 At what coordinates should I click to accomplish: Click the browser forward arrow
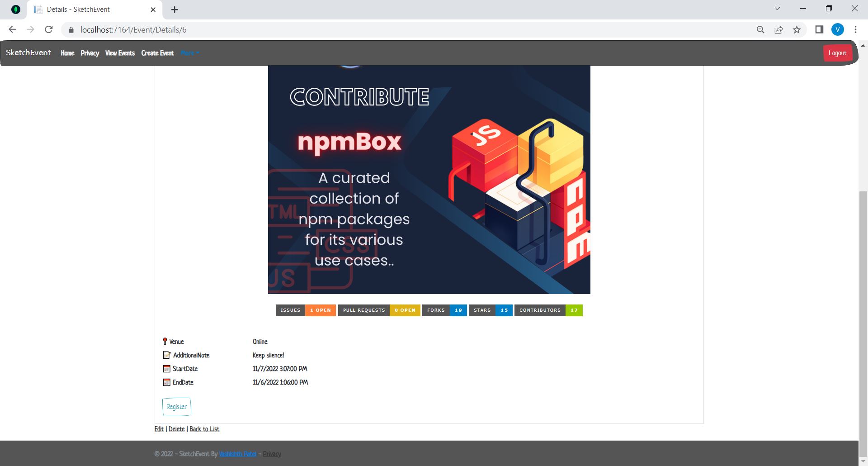30,29
